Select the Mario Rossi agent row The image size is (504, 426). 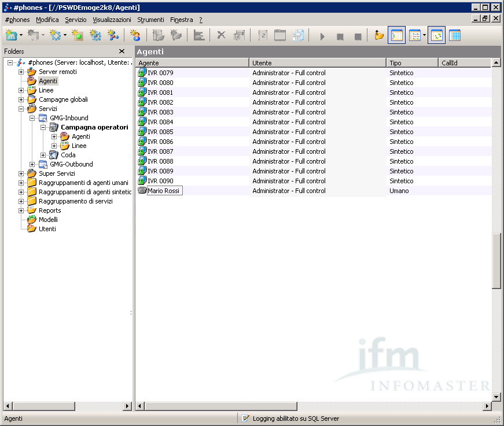[x=314, y=191]
